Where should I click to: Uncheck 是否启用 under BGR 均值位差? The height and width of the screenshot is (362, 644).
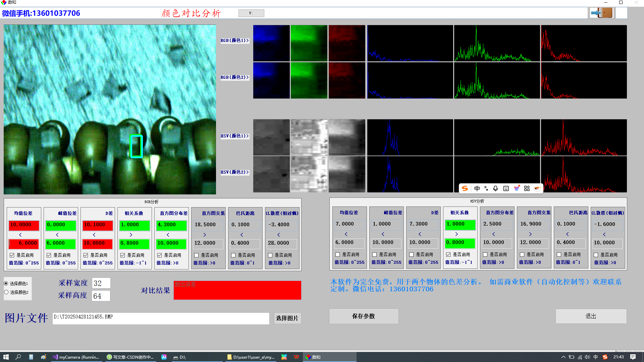pyautogui.click(x=12, y=255)
